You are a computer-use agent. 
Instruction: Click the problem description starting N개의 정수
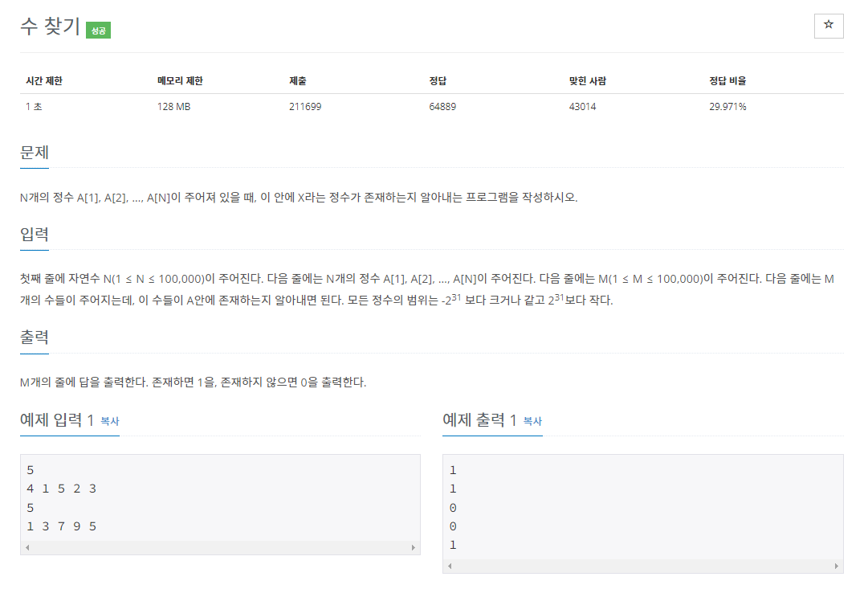299,197
